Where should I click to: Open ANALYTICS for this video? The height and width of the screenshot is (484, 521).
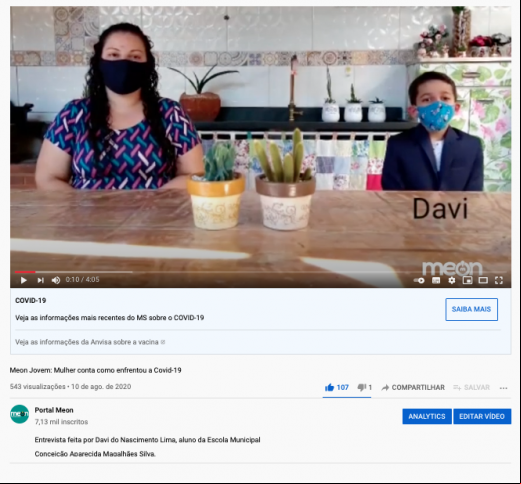click(x=427, y=416)
